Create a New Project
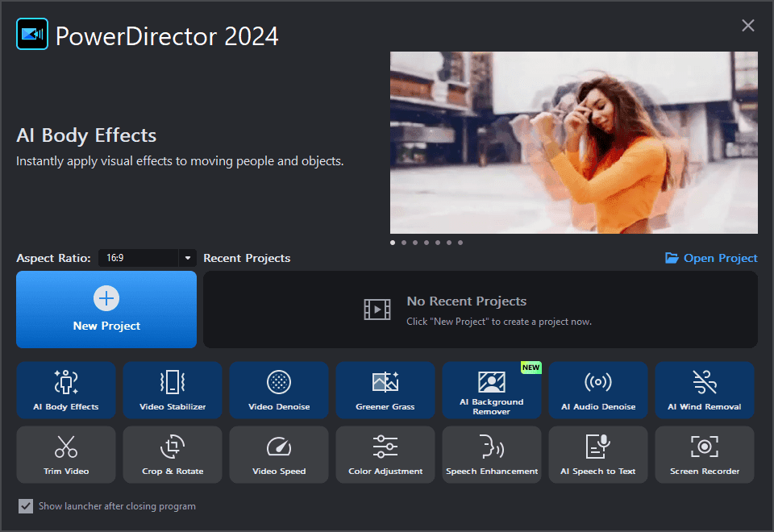774x532 pixels. click(x=106, y=310)
